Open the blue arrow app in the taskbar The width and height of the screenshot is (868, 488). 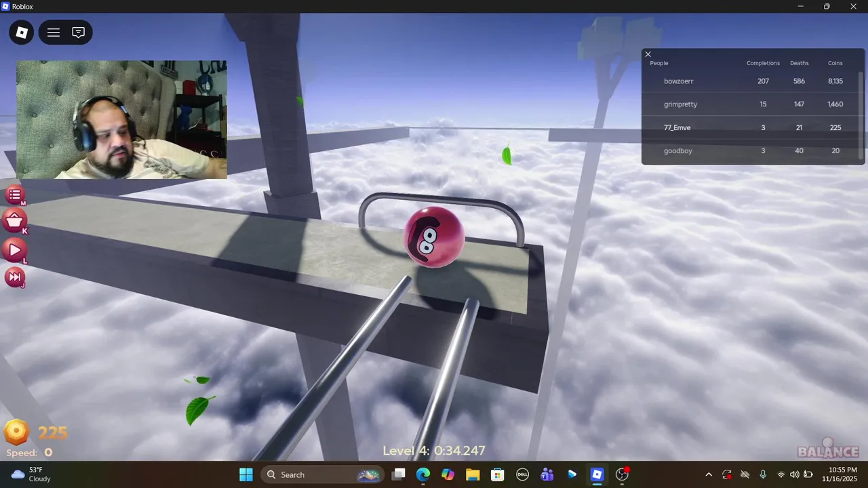pyautogui.click(x=572, y=474)
